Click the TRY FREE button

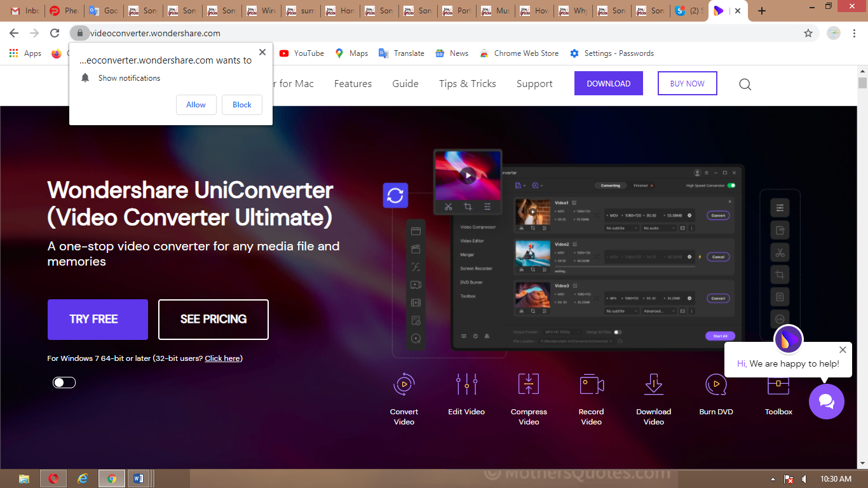[98, 320]
